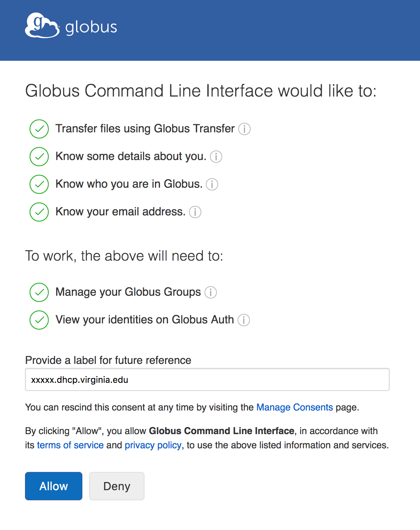
Task: Open the Manage Consents page
Action: (x=294, y=407)
